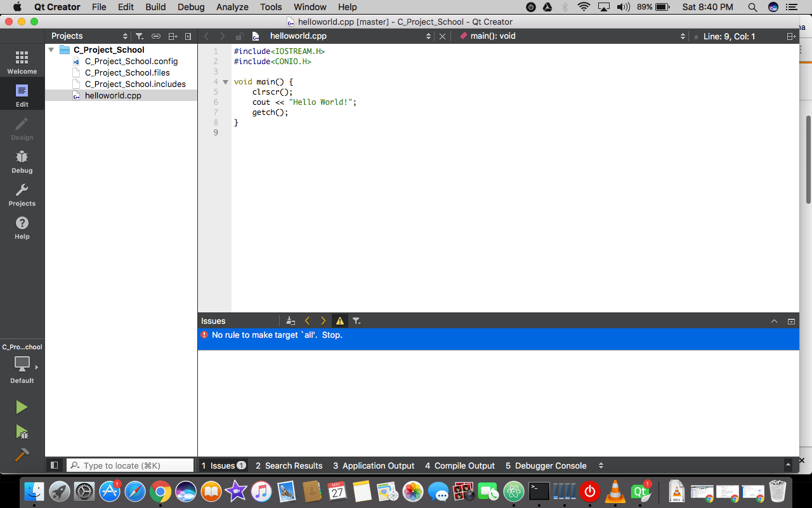
Task: Switch to Debug mode in the sidebar
Action: (x=22, y=161)
